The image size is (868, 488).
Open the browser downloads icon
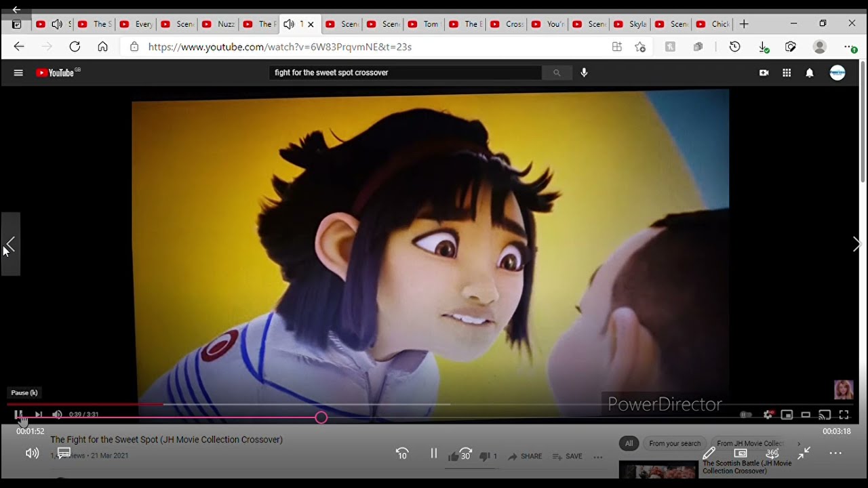tap(764, 47)
